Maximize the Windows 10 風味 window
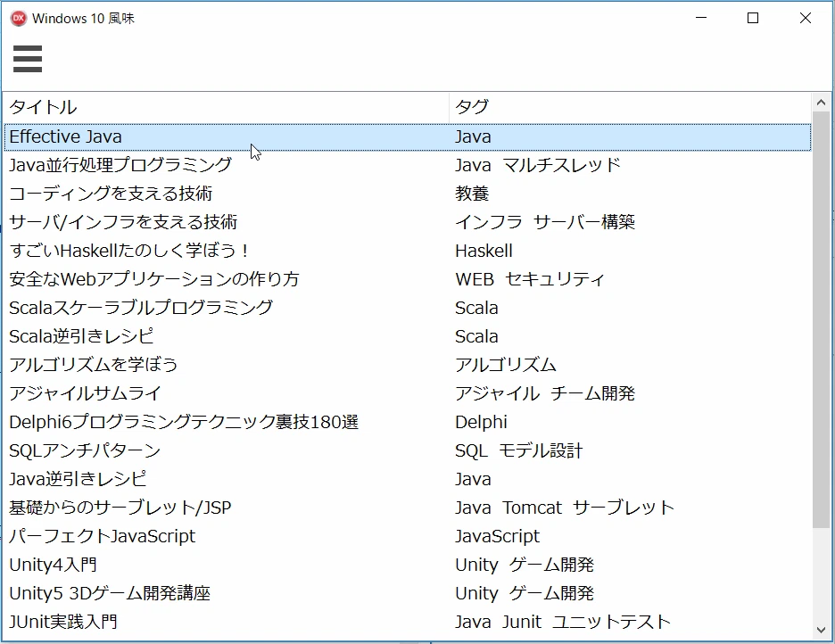The height and width of the screenshot is (644, 835). pyautogui.click(x=753, y=18)
